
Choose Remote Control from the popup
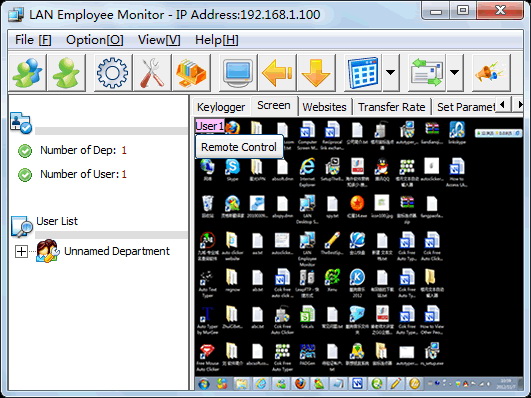(239, 147)
